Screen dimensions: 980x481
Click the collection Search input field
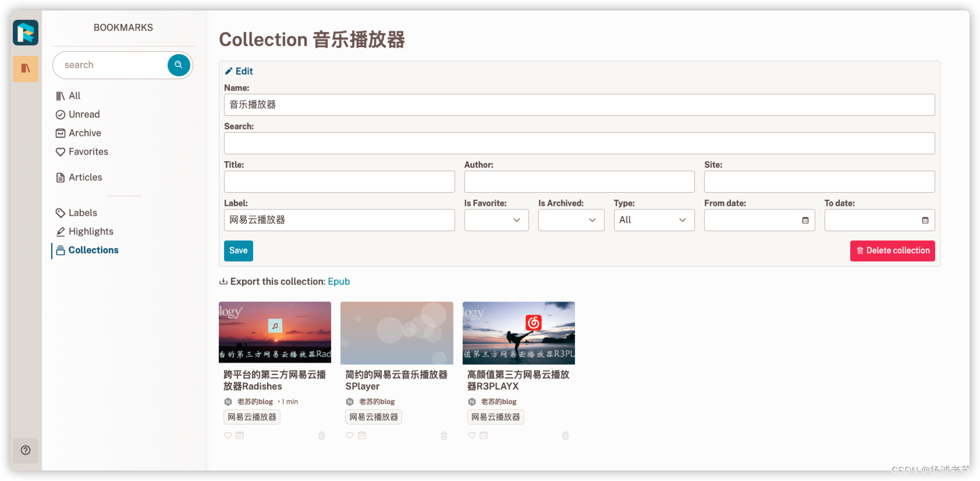pyautogui.click(x=580, y=143)
